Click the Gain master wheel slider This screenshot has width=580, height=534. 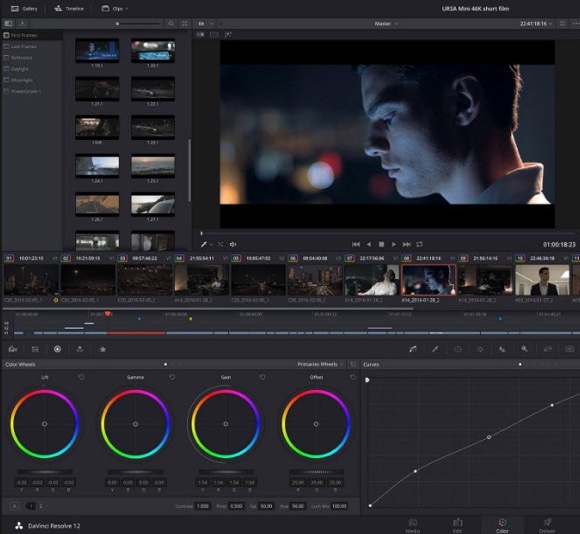tap(226, 472)
